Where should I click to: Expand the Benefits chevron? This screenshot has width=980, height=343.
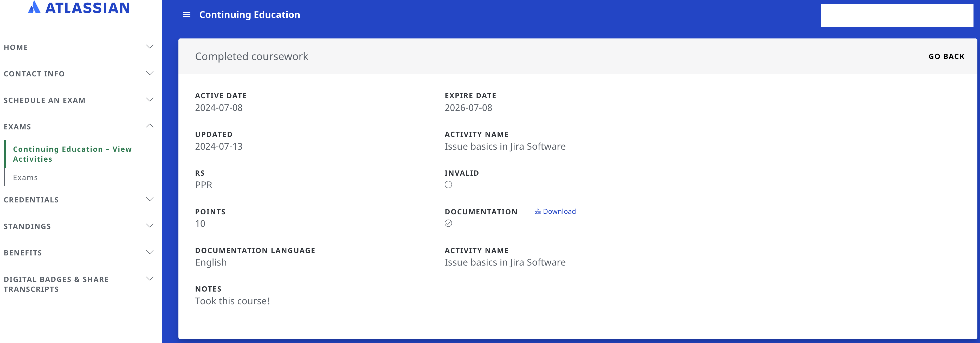click(150, 252)
